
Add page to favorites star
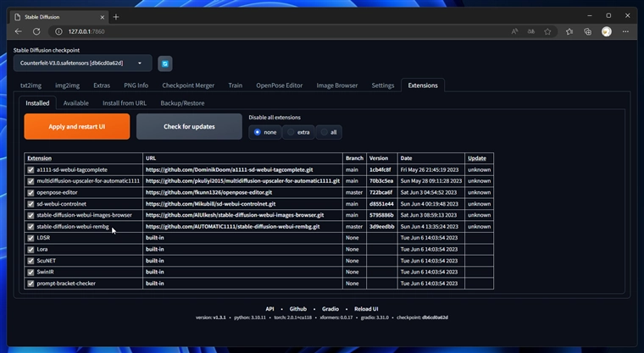click(547, 31)
